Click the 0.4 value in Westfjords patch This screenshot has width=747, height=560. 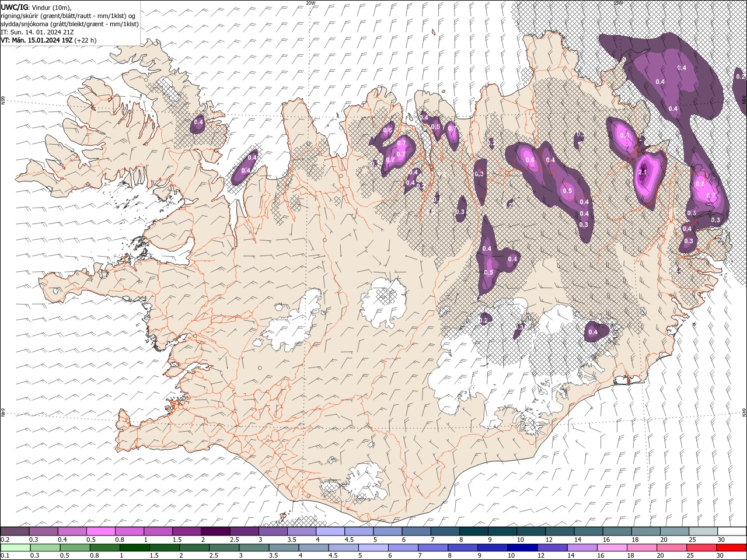(x=198, y=122)
